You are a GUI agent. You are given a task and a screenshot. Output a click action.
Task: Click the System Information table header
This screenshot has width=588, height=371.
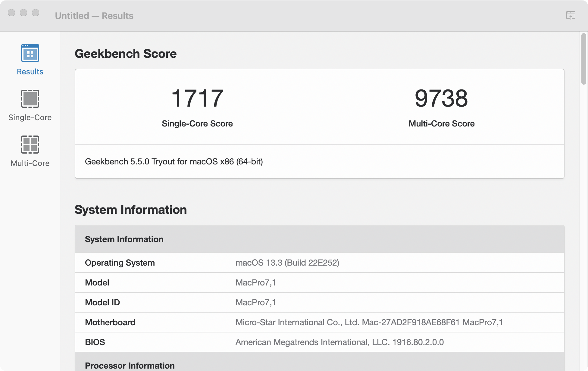pyautogui.click(x=124, y=239)
